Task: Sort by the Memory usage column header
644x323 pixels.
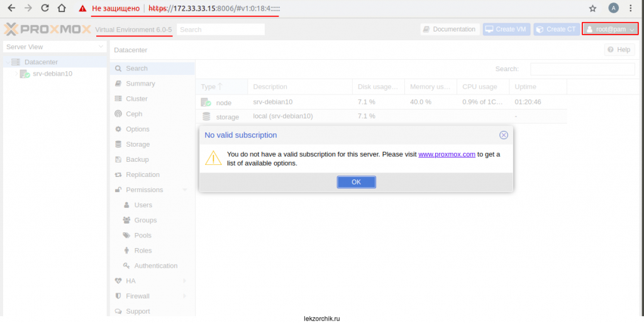Action: pos(431,87)
